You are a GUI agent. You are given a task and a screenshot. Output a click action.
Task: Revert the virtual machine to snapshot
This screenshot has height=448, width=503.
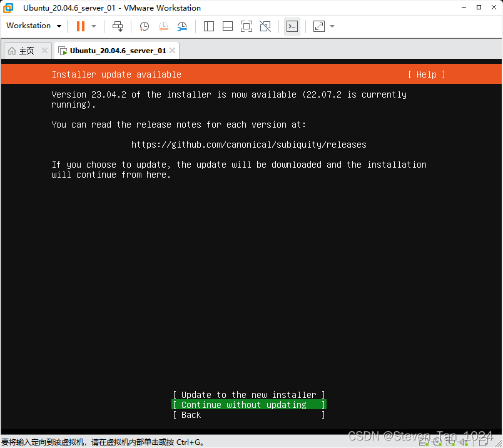163,26
